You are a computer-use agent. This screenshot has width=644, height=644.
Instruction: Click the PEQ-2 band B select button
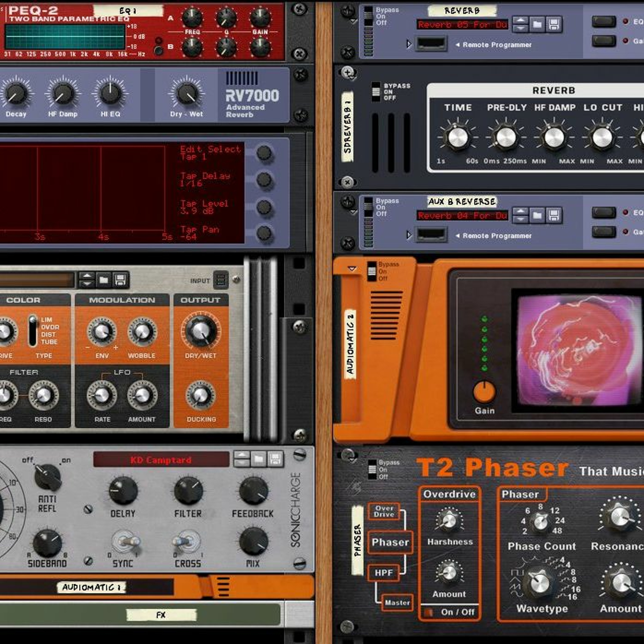(x=159, y=50)
